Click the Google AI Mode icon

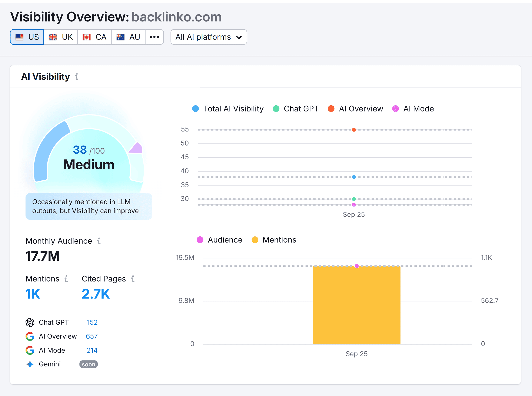pos(30,350)
